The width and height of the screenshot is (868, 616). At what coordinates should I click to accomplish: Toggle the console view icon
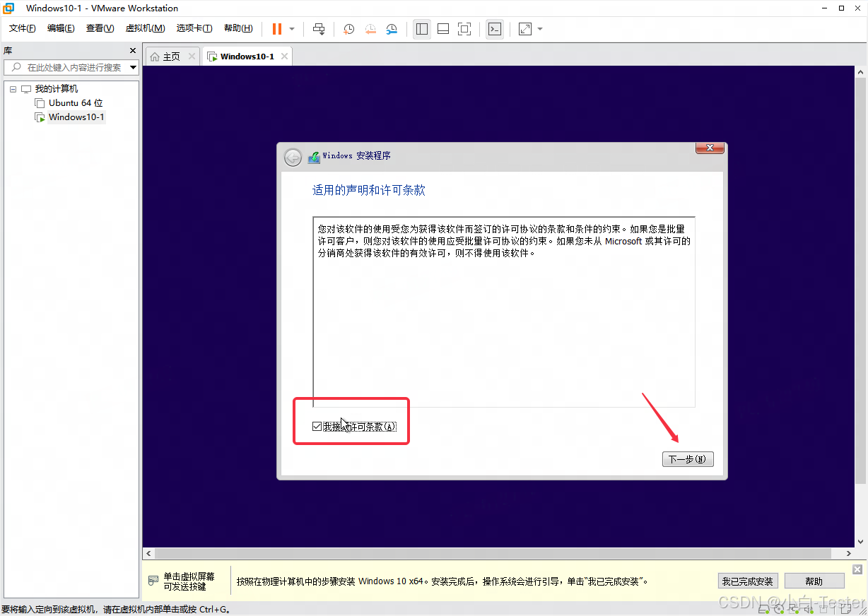495,29
